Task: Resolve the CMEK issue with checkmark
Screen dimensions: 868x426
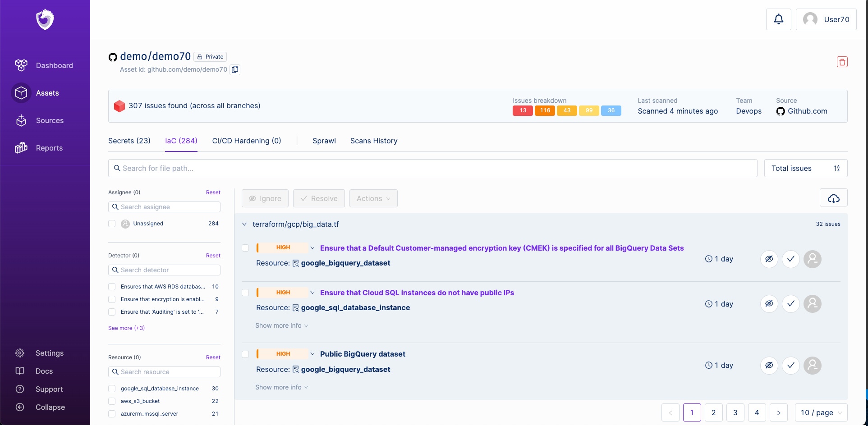Action: pyautogui.click(x=790, y=259)
